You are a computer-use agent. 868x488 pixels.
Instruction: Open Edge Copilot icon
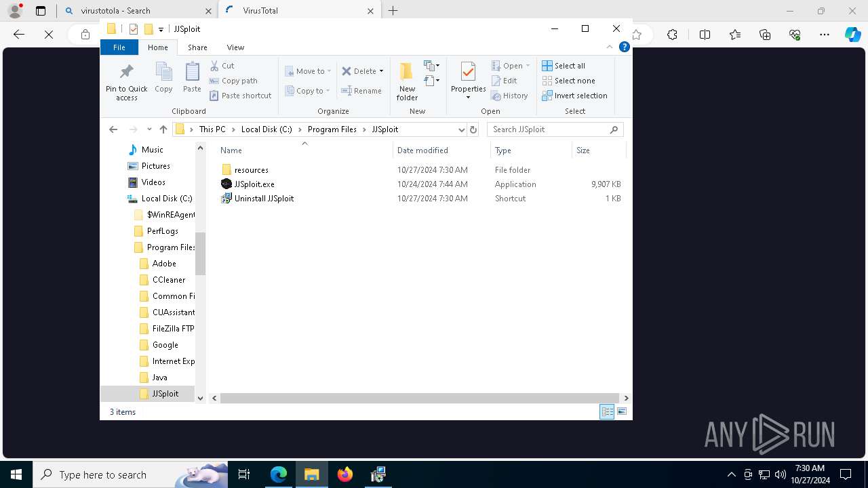pyautogui.click(x=852, y=35)
